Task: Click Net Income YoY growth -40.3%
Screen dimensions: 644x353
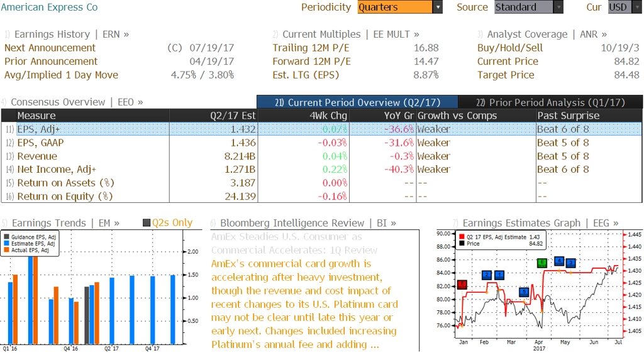Action: click(x=399, y=170)
